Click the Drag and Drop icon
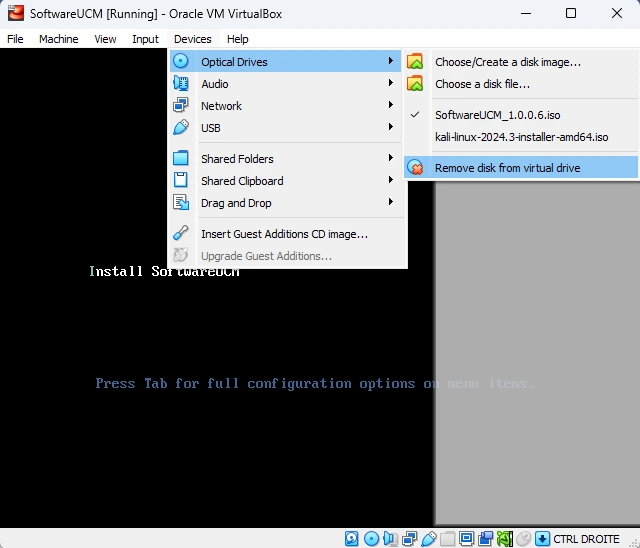 (x=180, y=202)
